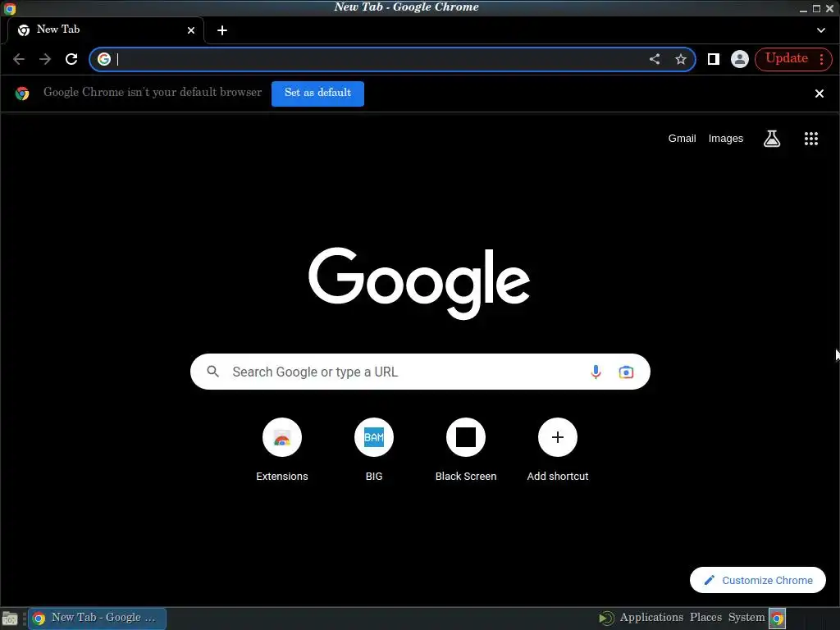This screenshot has height=630, width=840.
Task: Open the side panel icon
Action: click(x=713, y=59)
